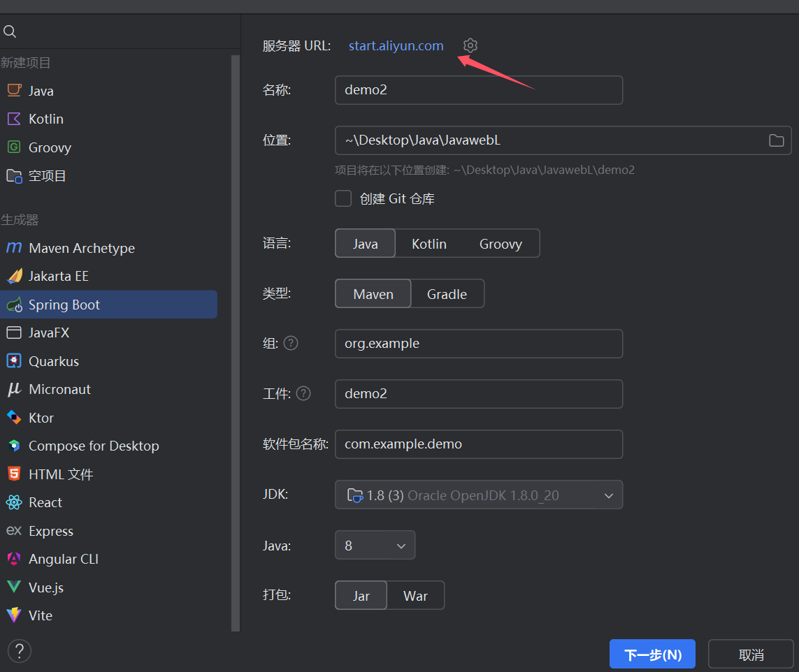Click the Maven Archetype m icon
This screenshot has height=672, width=799.
pyautogui.click(x=14, y=248)
